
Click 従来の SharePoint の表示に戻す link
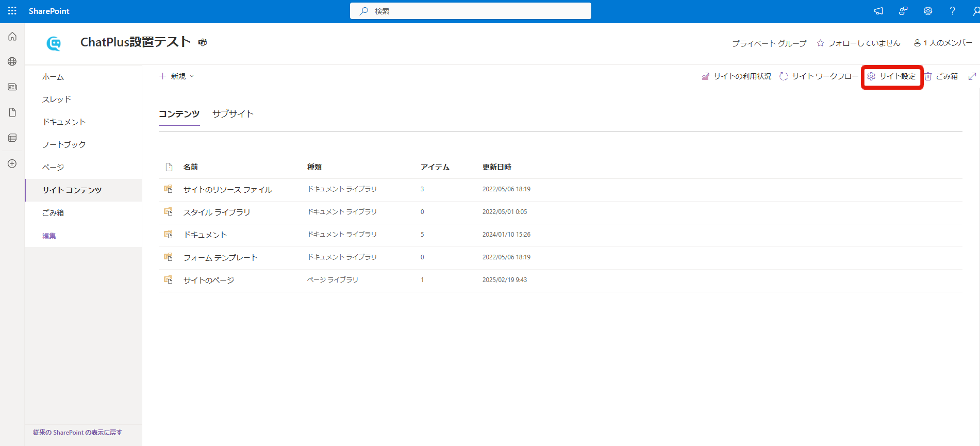tap(77, 433)
